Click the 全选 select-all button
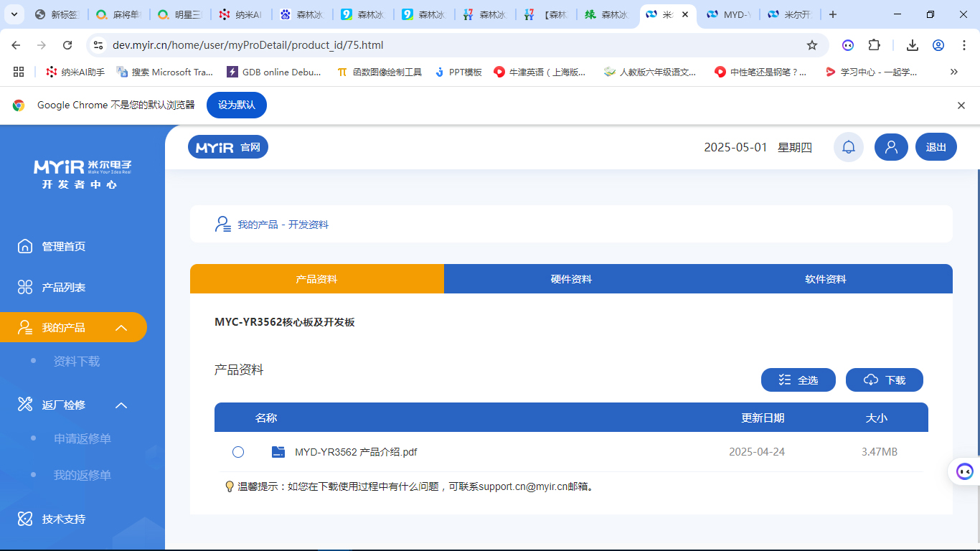This screenshot has width=980, height=551. pyautogui.click(x=798, y=380)
